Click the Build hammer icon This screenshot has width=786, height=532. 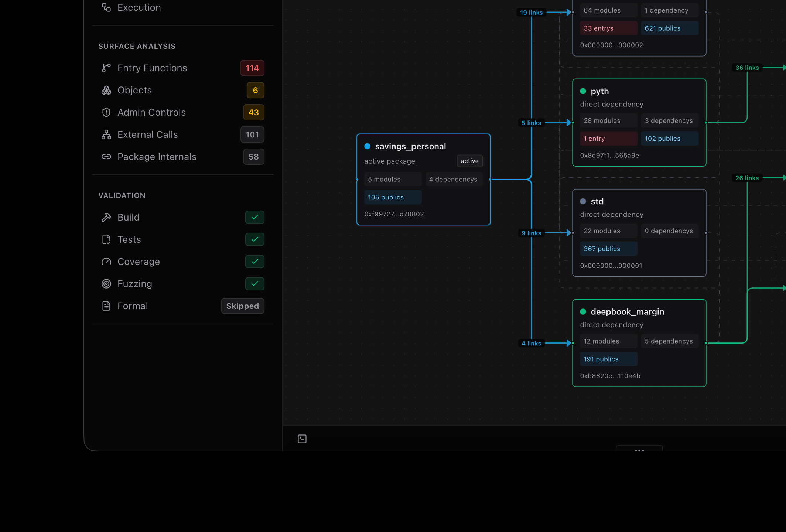[106, 217]
